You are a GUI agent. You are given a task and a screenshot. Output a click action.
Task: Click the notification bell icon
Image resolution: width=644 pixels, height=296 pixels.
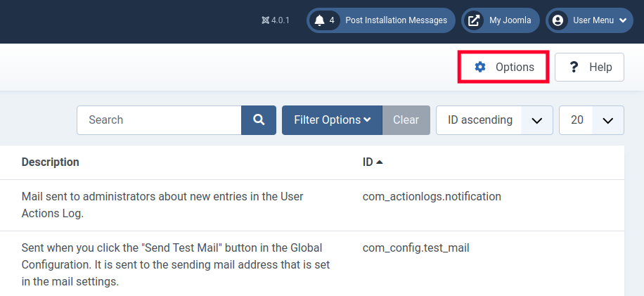pyautogui.click(x=320, y=20)
